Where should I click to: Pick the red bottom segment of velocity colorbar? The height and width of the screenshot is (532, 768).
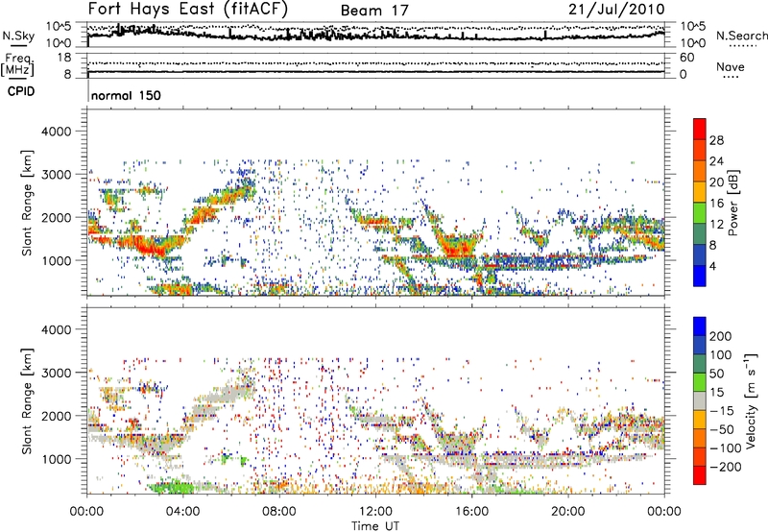(700, 475)
